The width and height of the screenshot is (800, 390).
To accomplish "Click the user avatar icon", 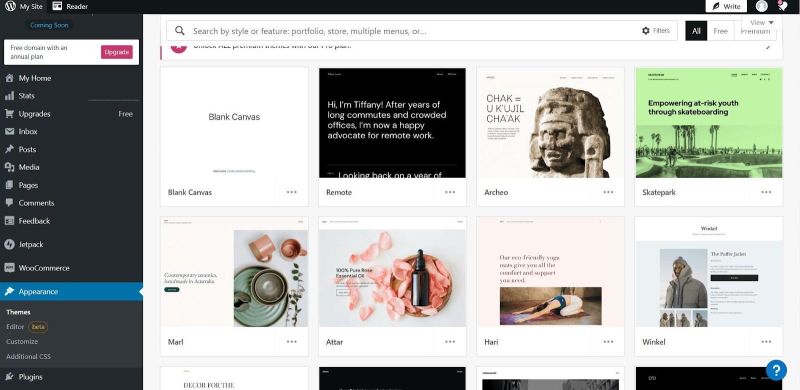I will [x=761, y=6].
